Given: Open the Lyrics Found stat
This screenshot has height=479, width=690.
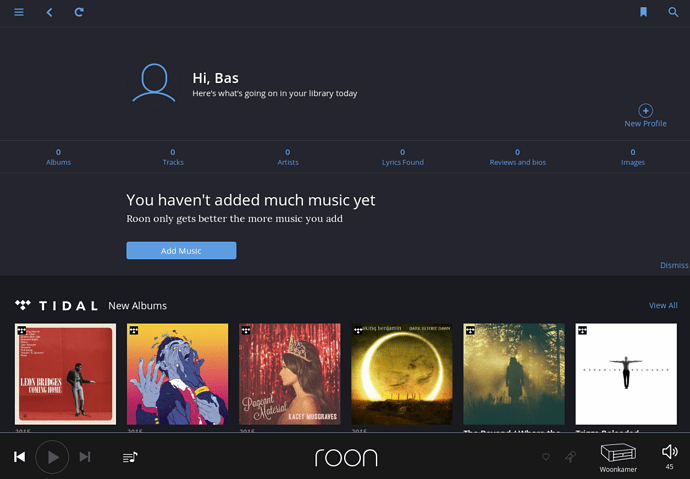Looking at the screenshot, I should (403, 157).
